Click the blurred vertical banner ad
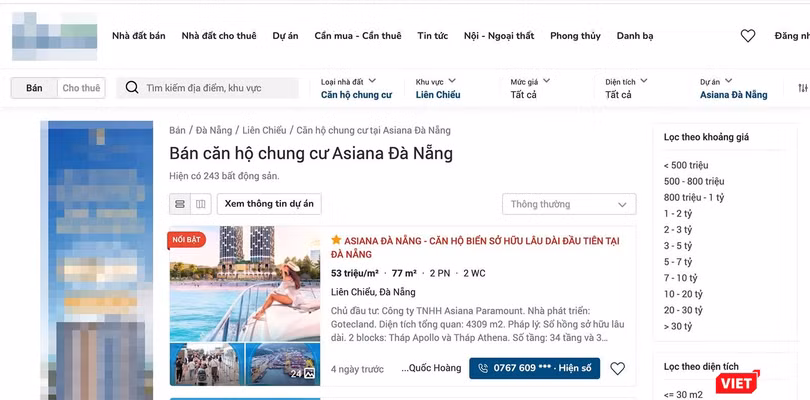The height and width of the screenshot is (400, 810). (x=97, y=260)
